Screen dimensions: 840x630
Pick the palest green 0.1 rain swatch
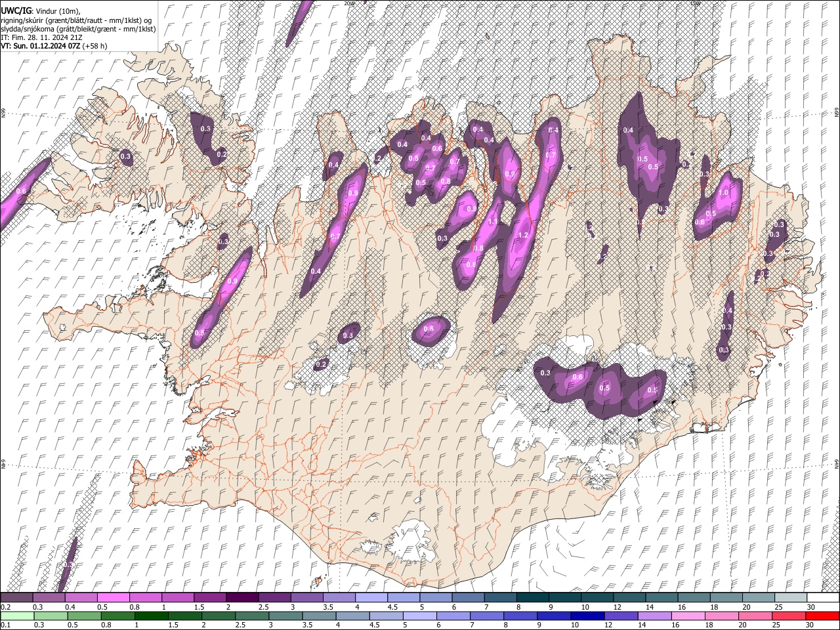click(17, 616)
